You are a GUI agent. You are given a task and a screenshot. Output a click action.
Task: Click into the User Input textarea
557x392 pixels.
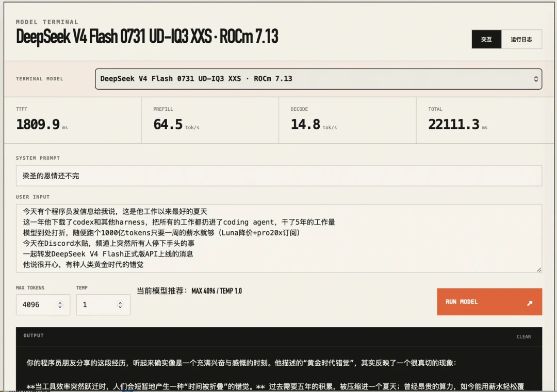coord(279,238)
